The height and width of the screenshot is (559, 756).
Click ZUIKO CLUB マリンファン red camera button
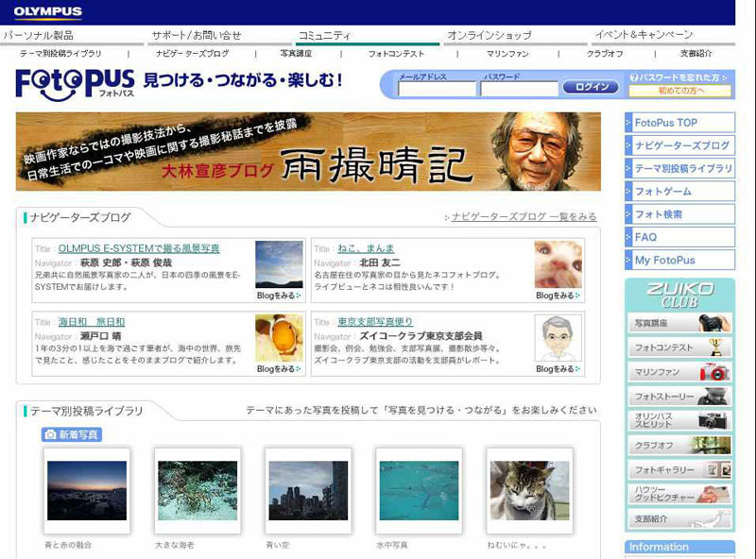point(679,372)
